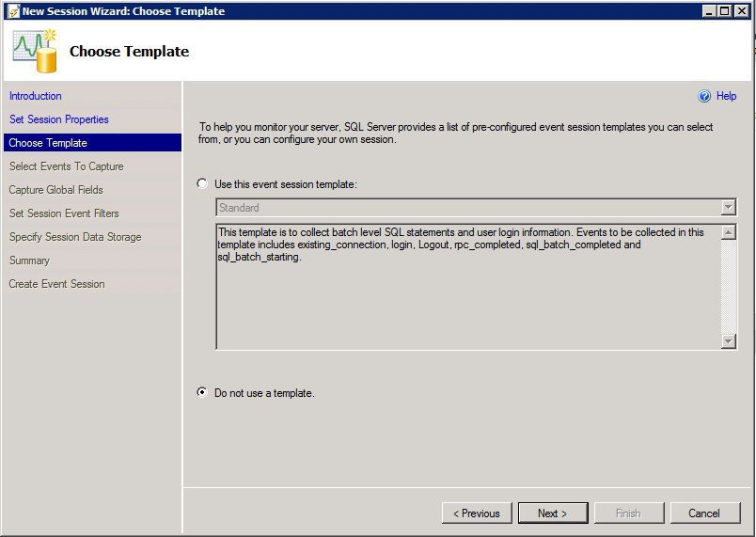Image resolution: width=756 pixels, height=537 pixels.
Task: Maximize the wizard window
Action: point(724,11)
